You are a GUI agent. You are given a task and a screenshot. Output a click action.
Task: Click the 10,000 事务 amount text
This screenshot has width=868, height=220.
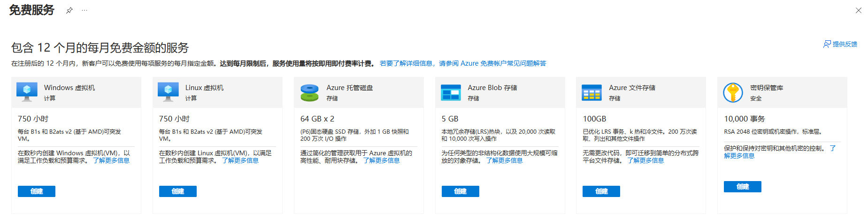(x=745, y=119)
